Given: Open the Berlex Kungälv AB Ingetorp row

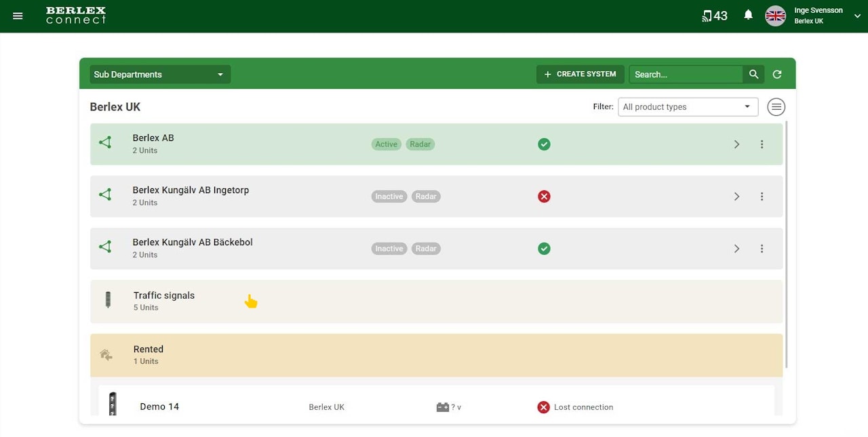Looking at the screenshot, I should (436, 196).
